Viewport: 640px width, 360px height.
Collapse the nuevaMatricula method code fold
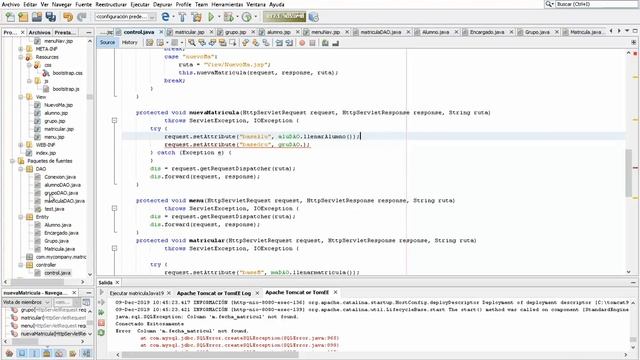pyautogui.click(x=114, y=120)
